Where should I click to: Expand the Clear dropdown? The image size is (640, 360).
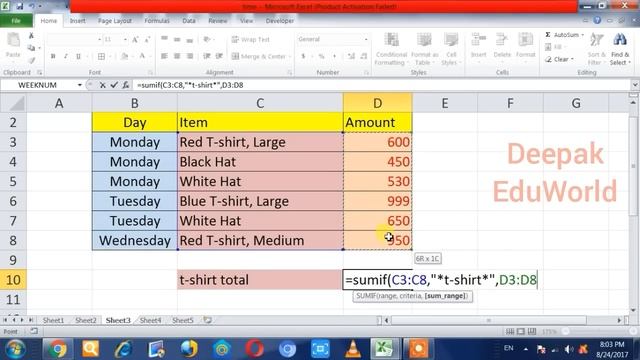click(x=572, y=59)
